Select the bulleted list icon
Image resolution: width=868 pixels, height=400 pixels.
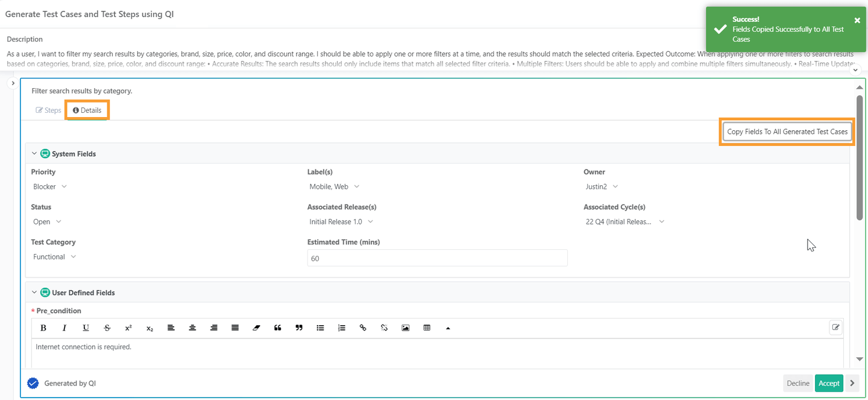pyautogui.click(x=320, y=328)
